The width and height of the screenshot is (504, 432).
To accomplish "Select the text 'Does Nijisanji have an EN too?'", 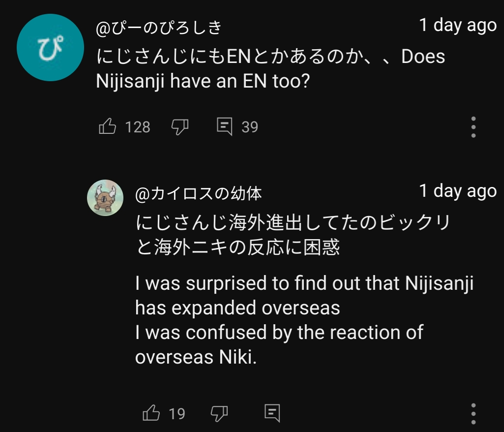I will coord(270,69).
